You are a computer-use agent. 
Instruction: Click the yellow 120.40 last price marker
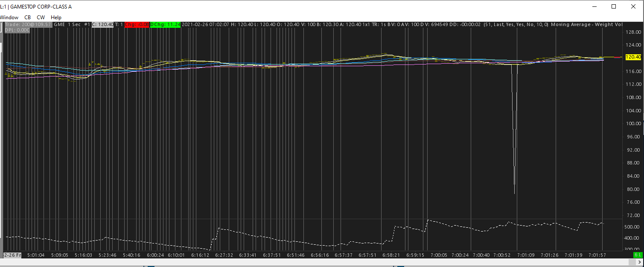(632, 57)
